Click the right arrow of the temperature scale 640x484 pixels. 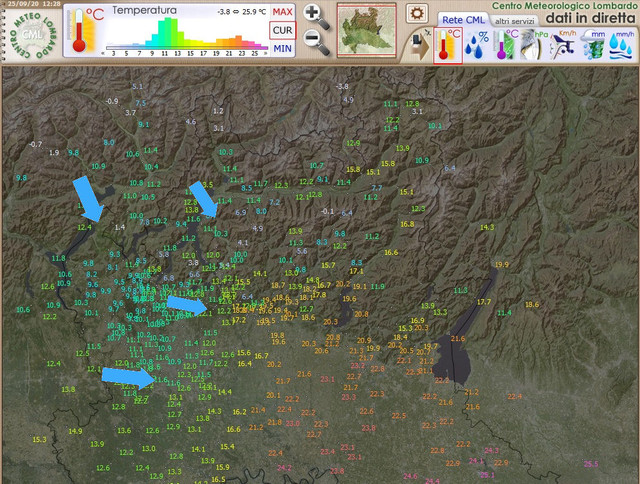point(266,53)
